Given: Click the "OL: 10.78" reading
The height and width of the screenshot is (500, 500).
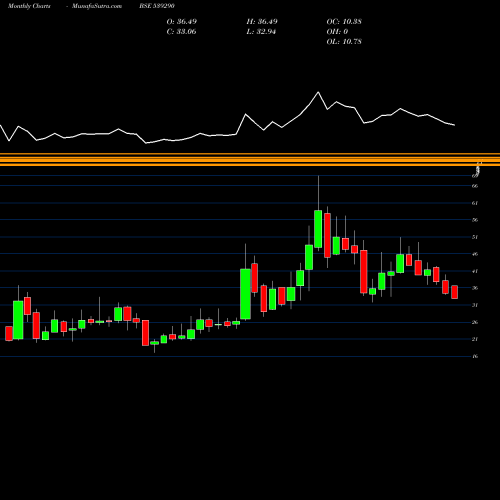Looking at the screenshot, I should click(344, 42).
